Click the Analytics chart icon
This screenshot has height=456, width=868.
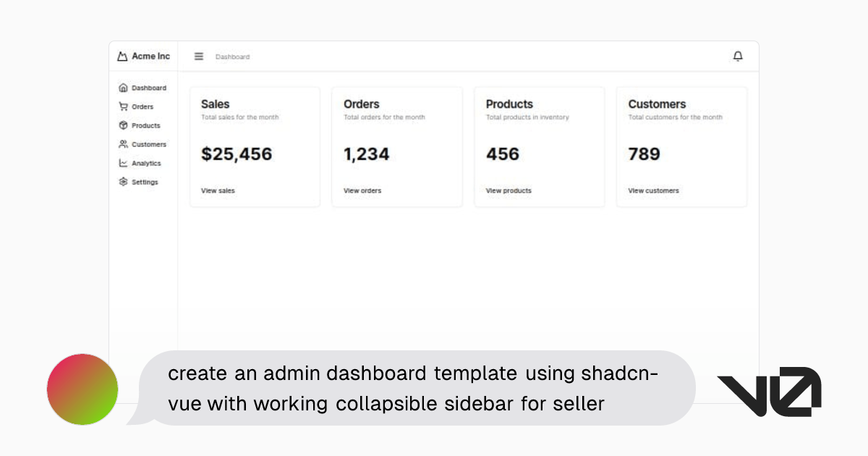click(123, 164)
